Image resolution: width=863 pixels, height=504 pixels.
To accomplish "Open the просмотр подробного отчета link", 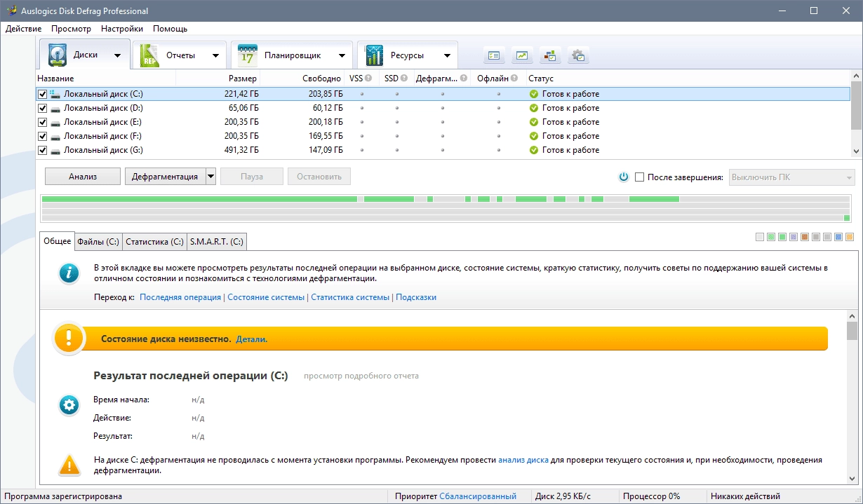I will pyautogui.click(x=361, y=376).
